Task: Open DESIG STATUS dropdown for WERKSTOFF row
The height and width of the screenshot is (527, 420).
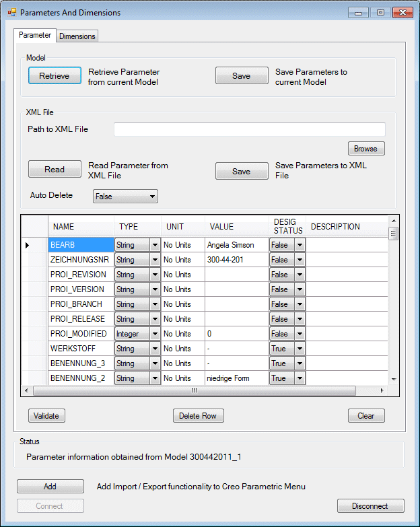Action: [300, 349]
